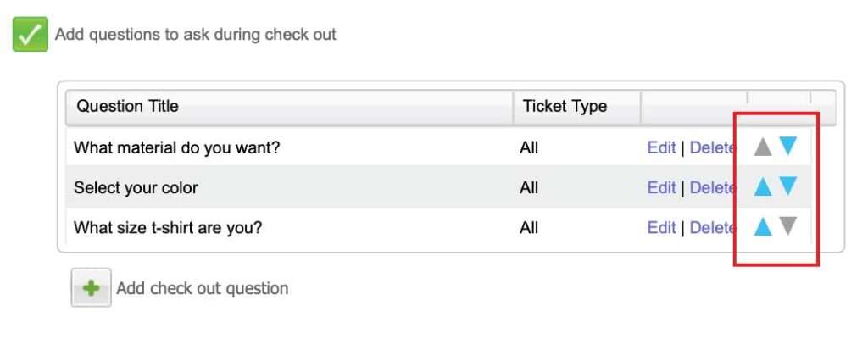This screenshot has height=350, width=868.
Task: Move 'What material do you want?' down
Action: coord(787,146)
